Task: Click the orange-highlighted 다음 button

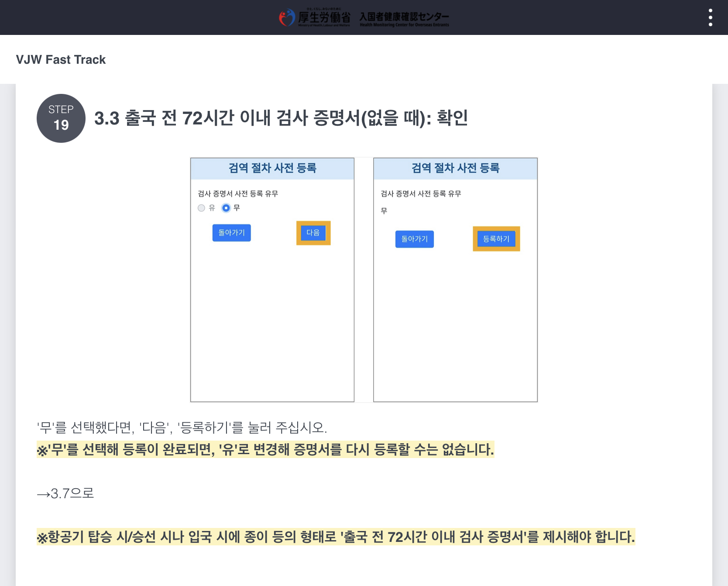Action: pos(313,233)
